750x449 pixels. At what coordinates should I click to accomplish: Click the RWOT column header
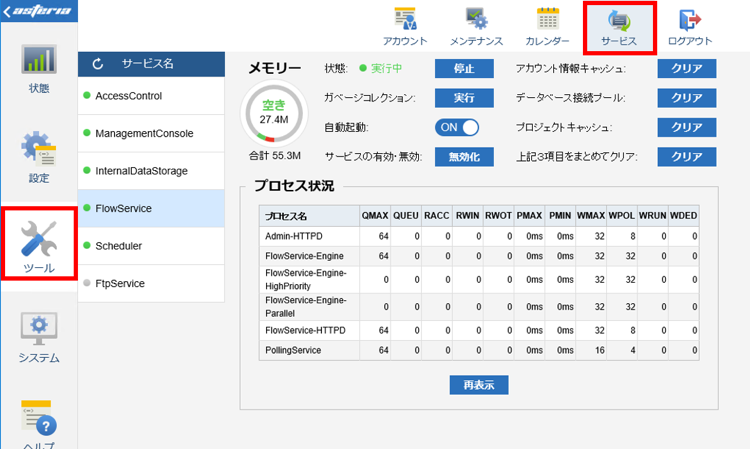[498, 216]
